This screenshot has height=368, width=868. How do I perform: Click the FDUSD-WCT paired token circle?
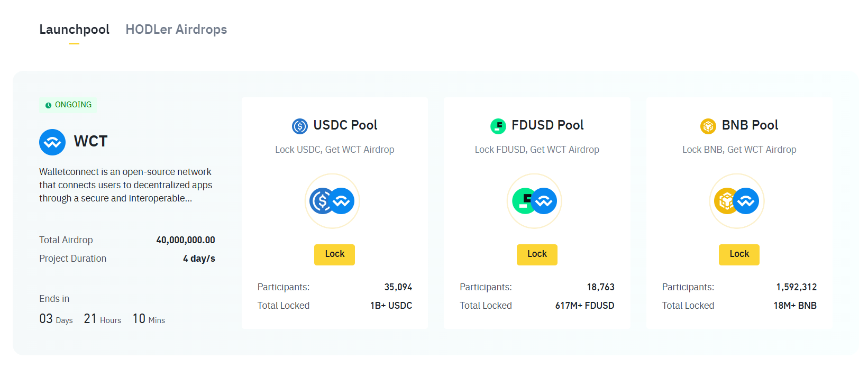point(535,201)
